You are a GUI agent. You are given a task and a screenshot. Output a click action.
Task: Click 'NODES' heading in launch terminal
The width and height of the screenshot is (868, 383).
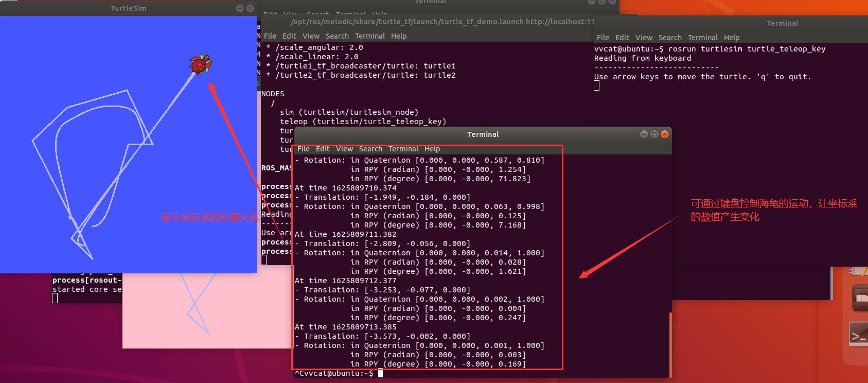tap(273, 94)
